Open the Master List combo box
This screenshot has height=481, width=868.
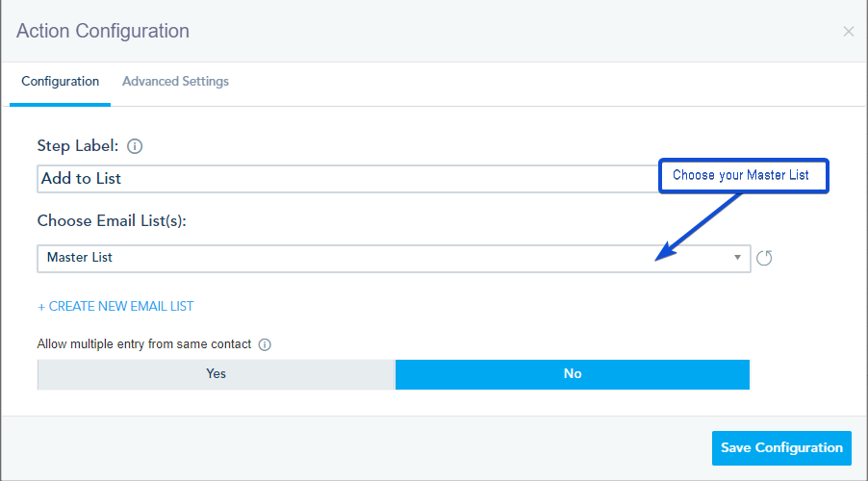pyautogui.click(x=394, y=259)
